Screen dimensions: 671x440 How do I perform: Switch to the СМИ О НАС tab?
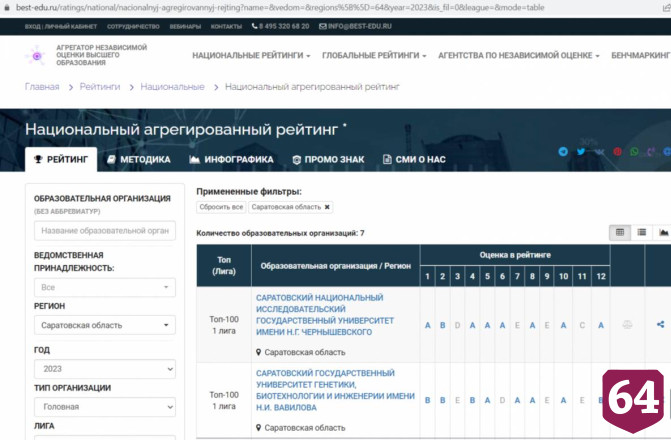pos(414,159)
